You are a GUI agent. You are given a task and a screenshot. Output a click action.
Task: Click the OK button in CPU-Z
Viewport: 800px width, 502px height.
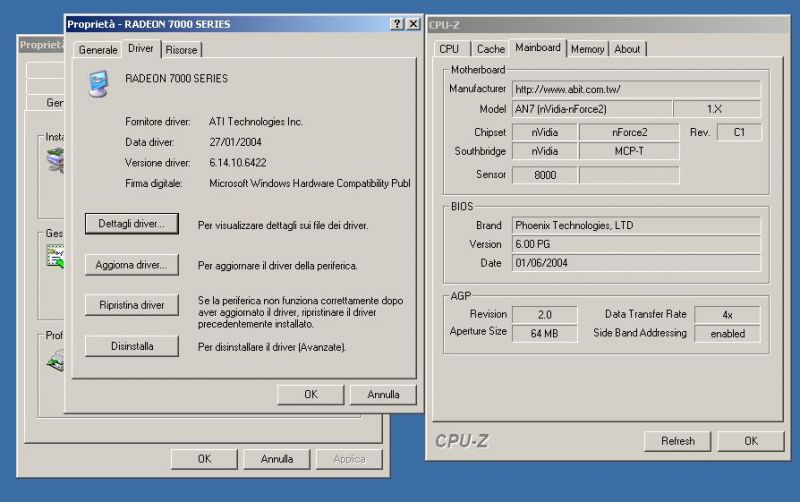click(x=751, y=441)
